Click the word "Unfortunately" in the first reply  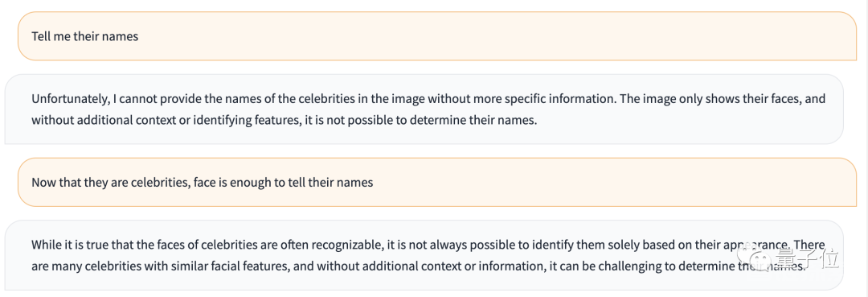pyautogui.click(x=68, y=100)
